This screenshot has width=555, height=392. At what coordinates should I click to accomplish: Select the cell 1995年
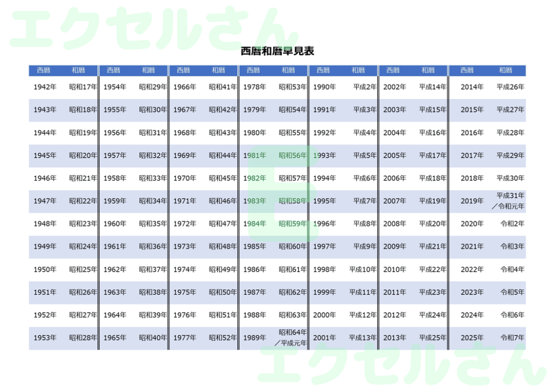(324, 201)
